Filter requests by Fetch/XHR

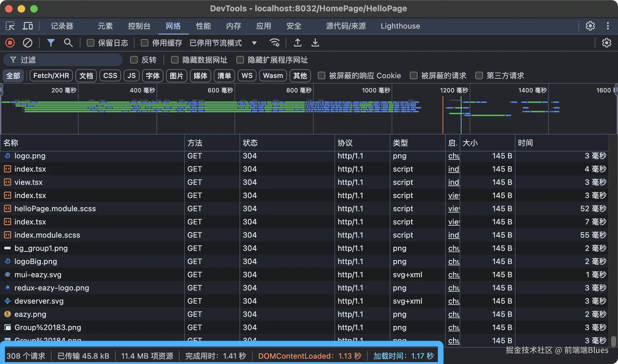tap(51, 76)
